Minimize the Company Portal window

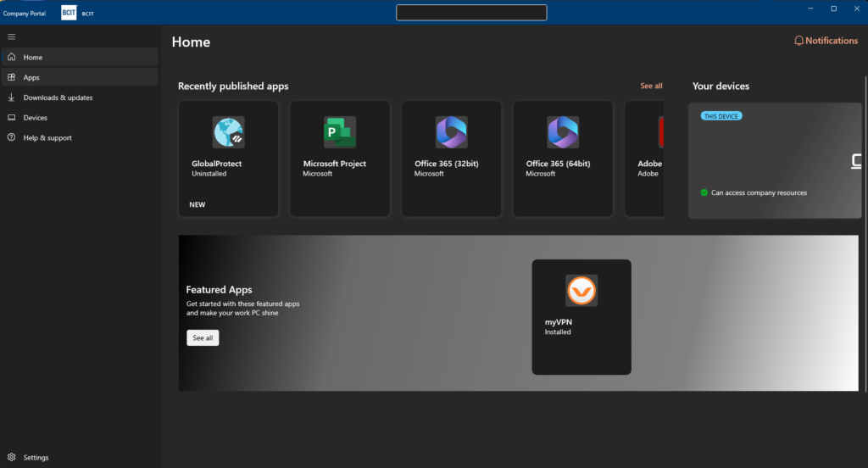coord(810,8)
